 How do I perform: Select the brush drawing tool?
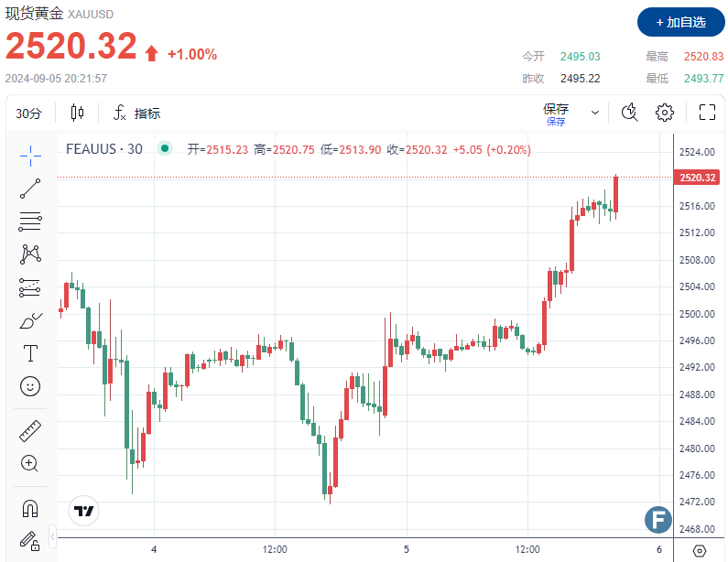(x=30, y=320)
